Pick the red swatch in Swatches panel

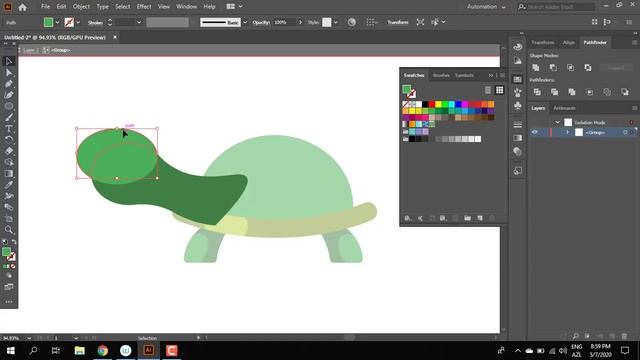431,104
